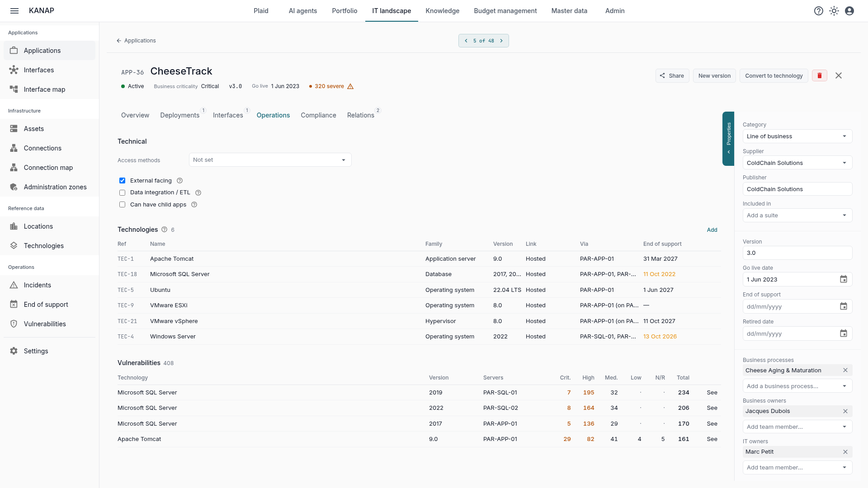868x488 pixels.
Task: Open Data integration / ETL help icon
Action: 198,192
